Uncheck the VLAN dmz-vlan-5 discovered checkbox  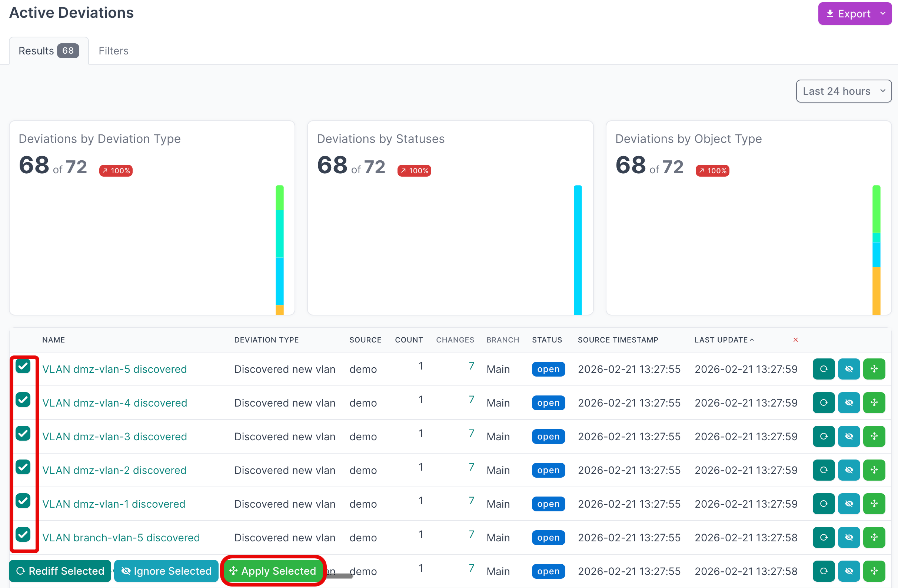[23, 366]
